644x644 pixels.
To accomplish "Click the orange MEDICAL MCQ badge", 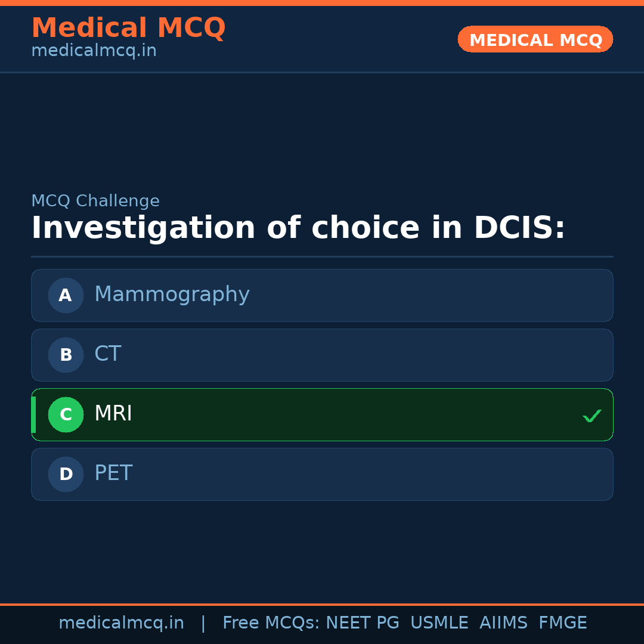I will coord(535,39).
